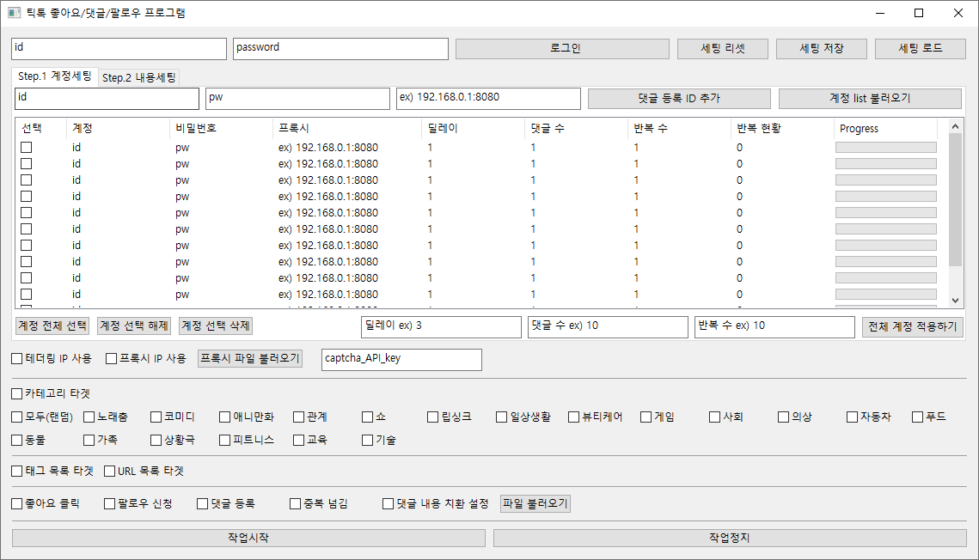The image size is (979, 560).
Task: Switch to the Step.1 계정세팅 tab
Action: tap(54, 76)
